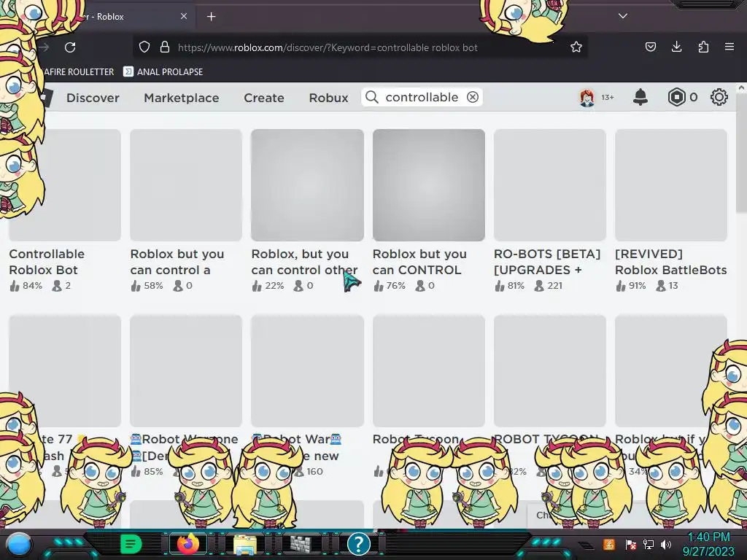Open the clock showing 1:40 PM

(708, 544)
